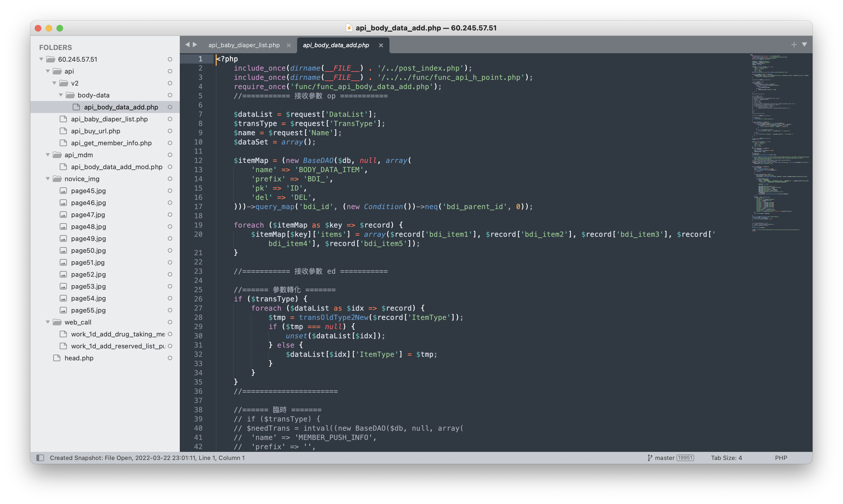Click the query_map method call on line 17

(275, 207)
